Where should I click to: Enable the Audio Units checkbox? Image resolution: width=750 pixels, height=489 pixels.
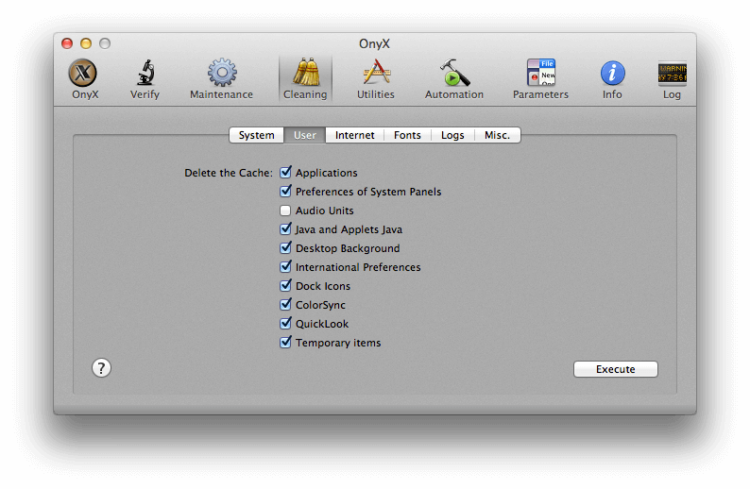coord(286,211)
